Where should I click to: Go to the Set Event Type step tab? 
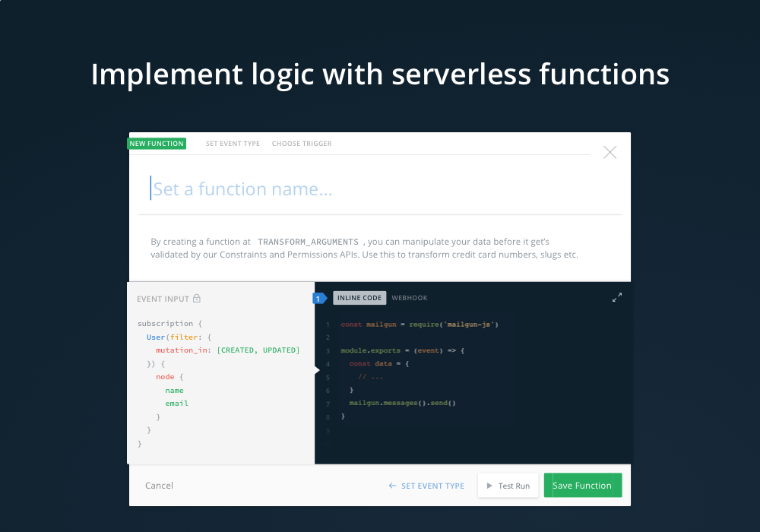click(x=233, y=144)
